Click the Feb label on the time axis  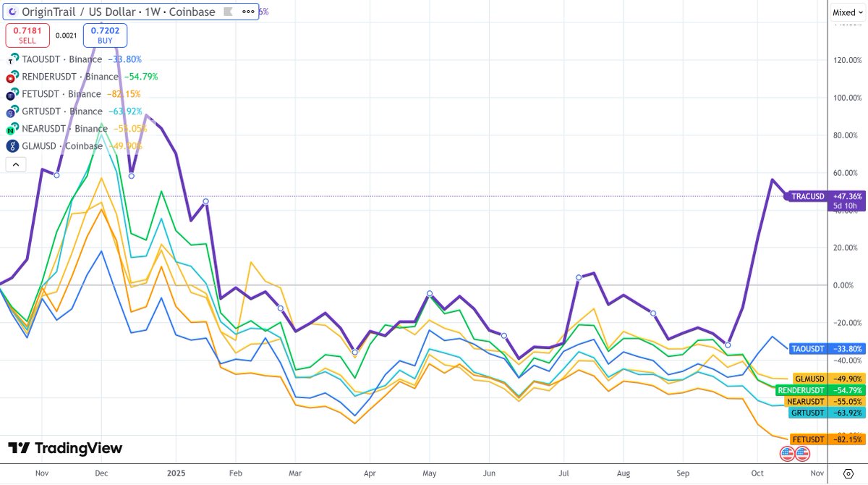[235, 472]
